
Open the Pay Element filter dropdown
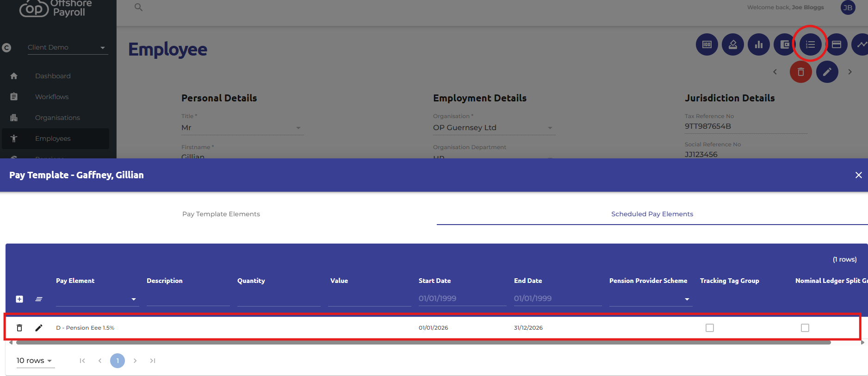click(x=97, y=299)
